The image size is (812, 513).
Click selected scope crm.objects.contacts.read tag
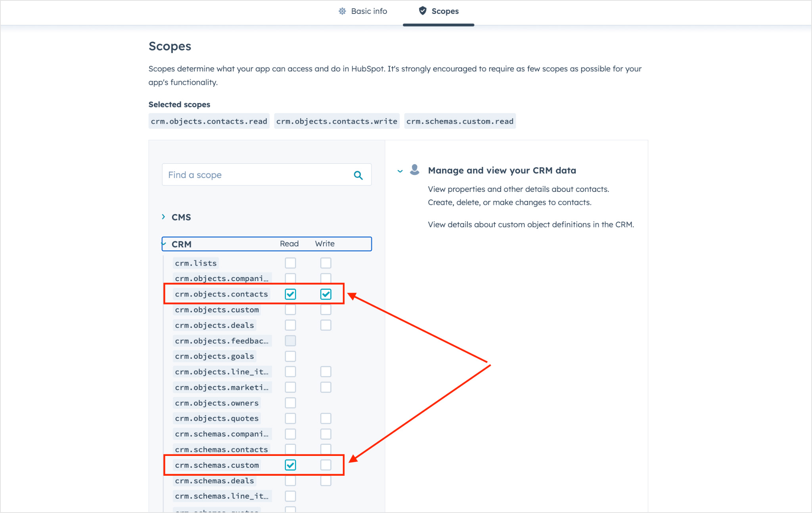[209, 121]
